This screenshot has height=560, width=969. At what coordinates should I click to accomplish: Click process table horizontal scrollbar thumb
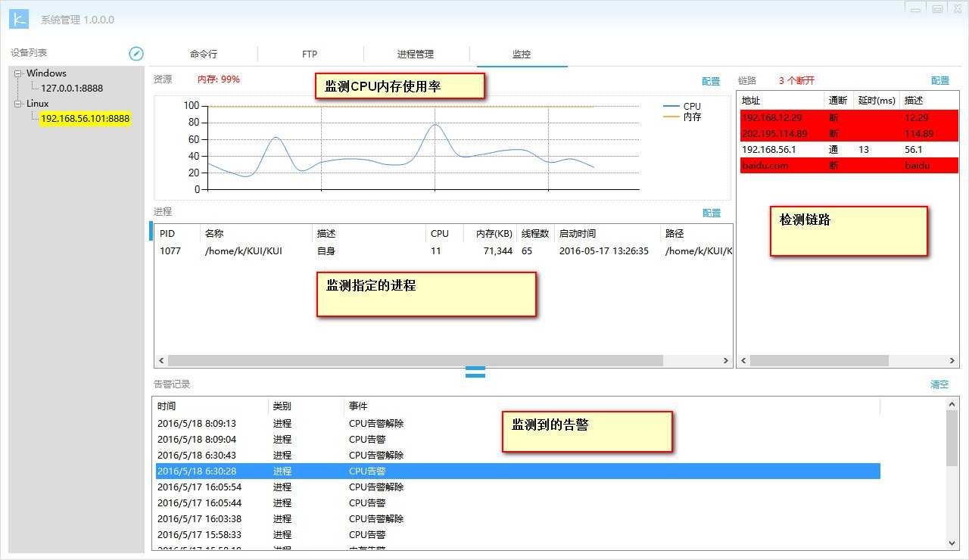(415, 361)
